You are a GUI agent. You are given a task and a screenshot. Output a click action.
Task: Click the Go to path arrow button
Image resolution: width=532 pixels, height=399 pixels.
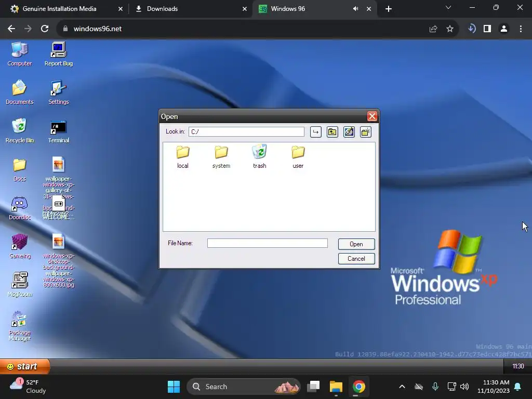[315, 132]
